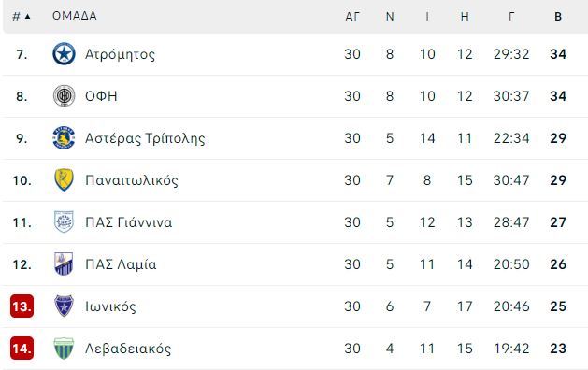Click the ΟΦΗ club crest
This screenshot has width=588, height=370.
click(64, 96)
